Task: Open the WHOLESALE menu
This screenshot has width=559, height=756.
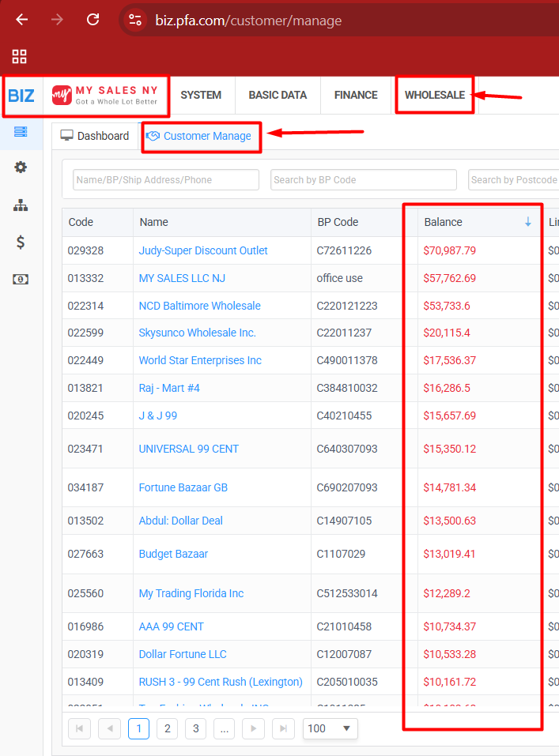Action: pos(434,95)
